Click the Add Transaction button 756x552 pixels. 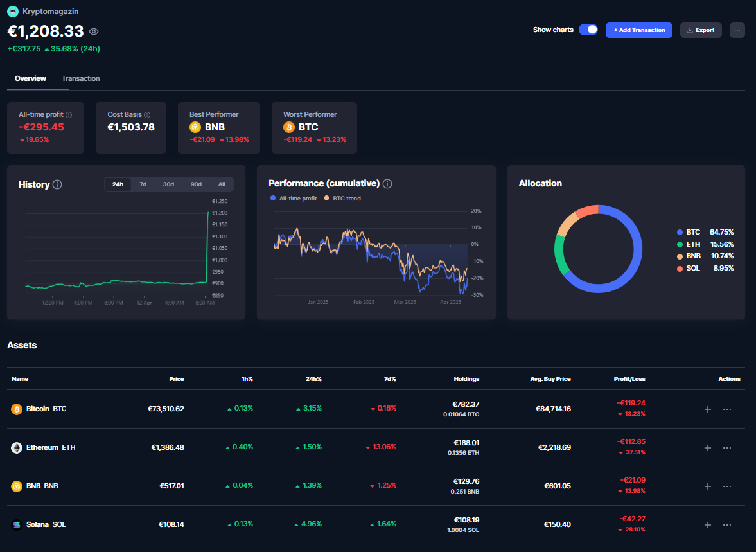point(639,30)
